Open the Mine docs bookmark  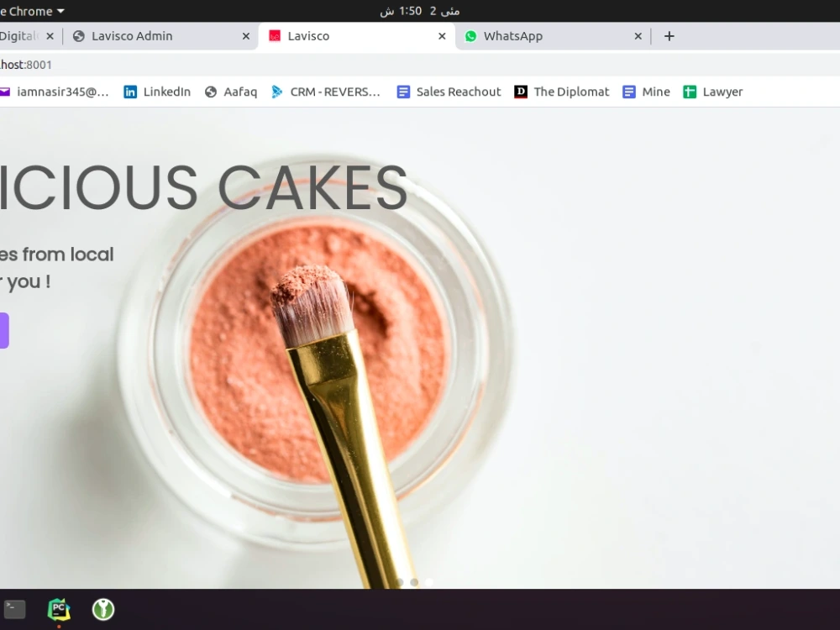point(646,92)
